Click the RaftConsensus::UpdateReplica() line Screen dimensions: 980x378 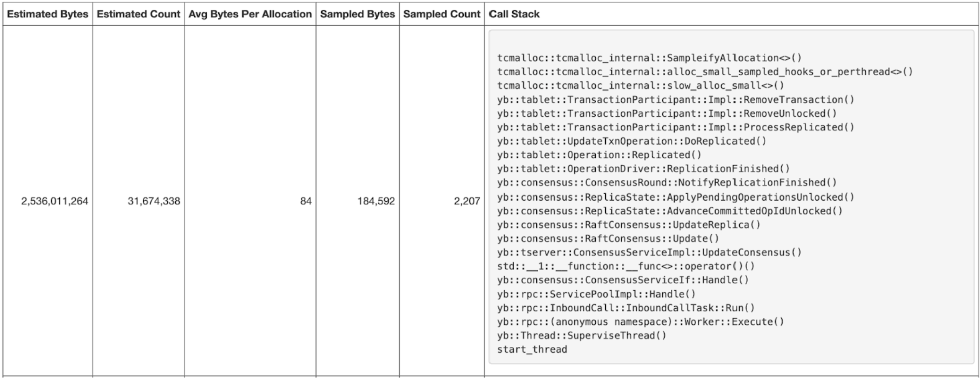coord(628,225)
